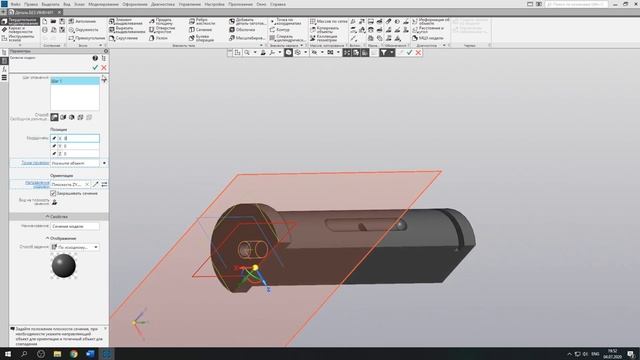
Task: Open Моделирование menu
Action: point(103,4)
